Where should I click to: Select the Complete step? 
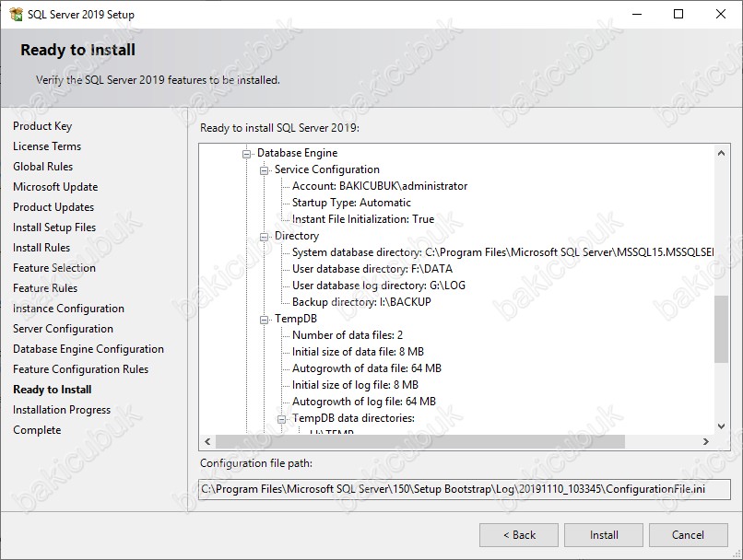coord(37,430)
